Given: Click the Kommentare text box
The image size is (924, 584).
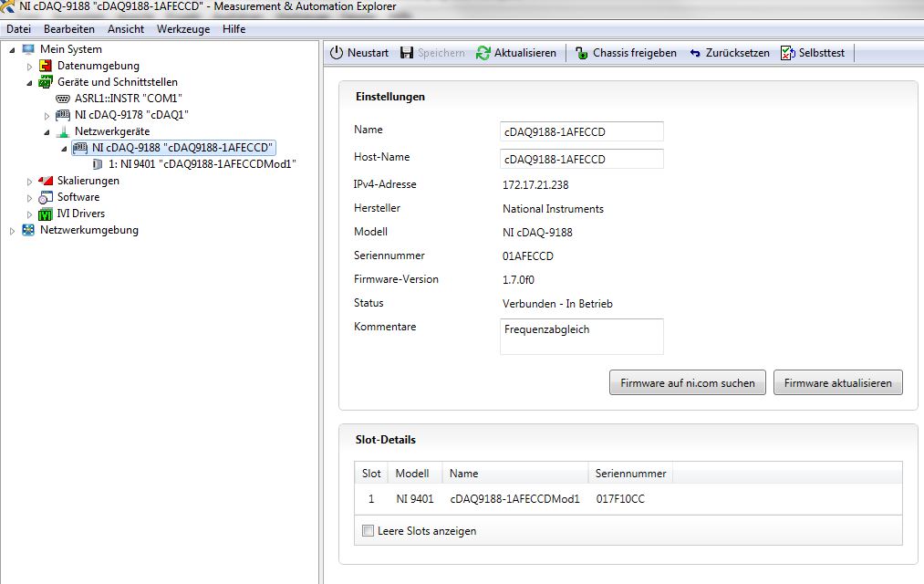Looking at the screenshot, I should pos(582,337).
